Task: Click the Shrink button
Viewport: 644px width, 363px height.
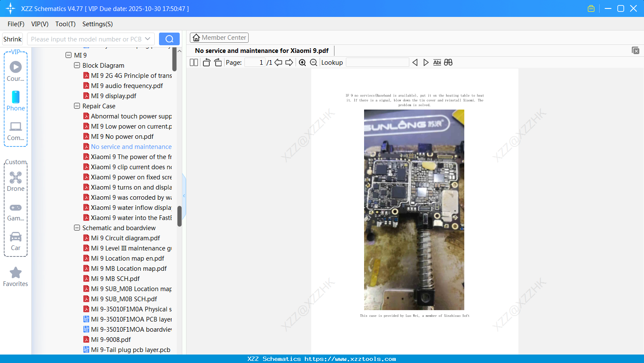Action: tap(13, 39)
